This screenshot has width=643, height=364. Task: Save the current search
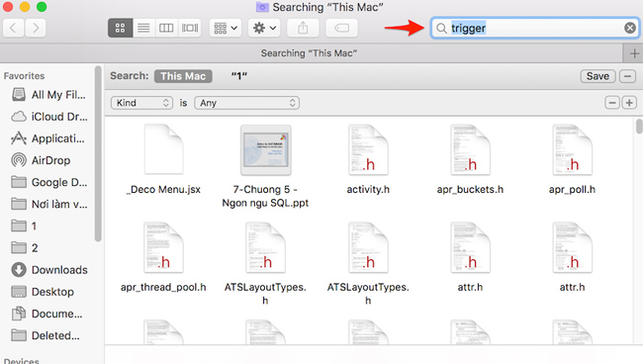[x=597, y=76]
